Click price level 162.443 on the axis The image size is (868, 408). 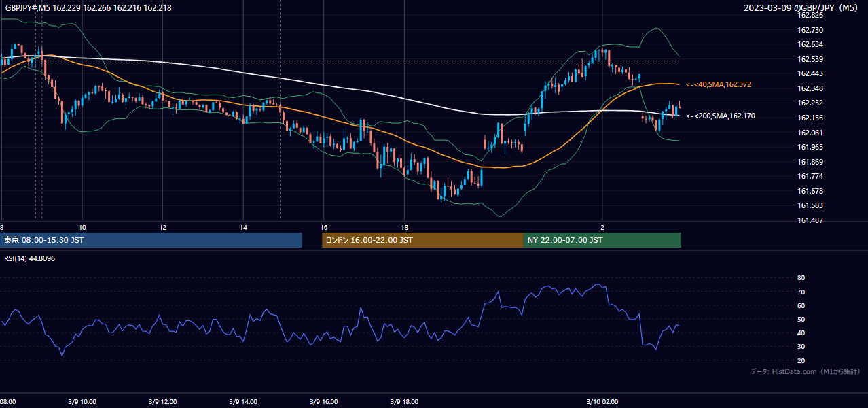tap(810, 74)
